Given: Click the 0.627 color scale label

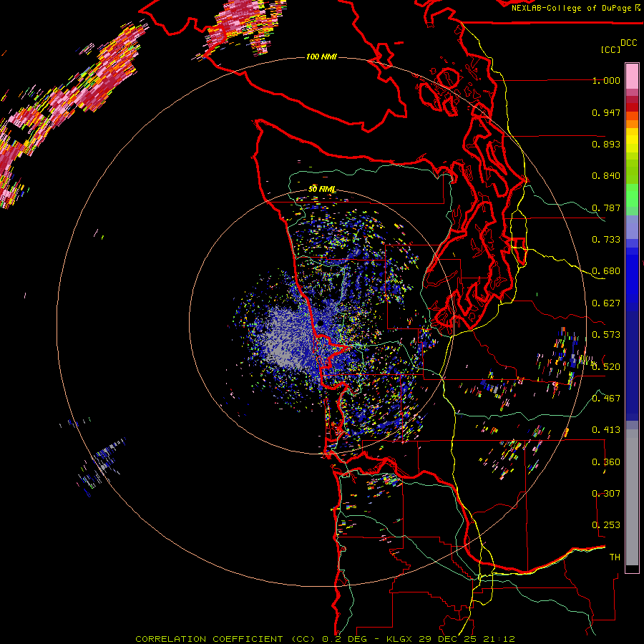Looking at the screenshot, I should (x=606, y=303).
